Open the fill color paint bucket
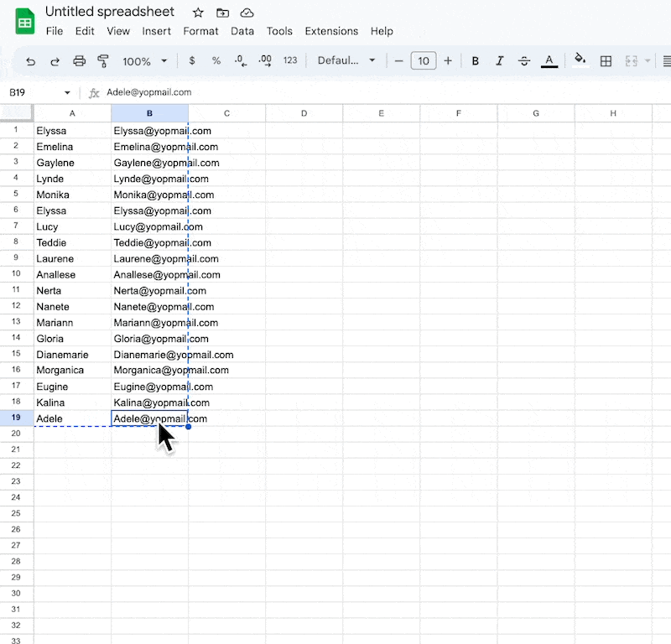 pos(580,60)
